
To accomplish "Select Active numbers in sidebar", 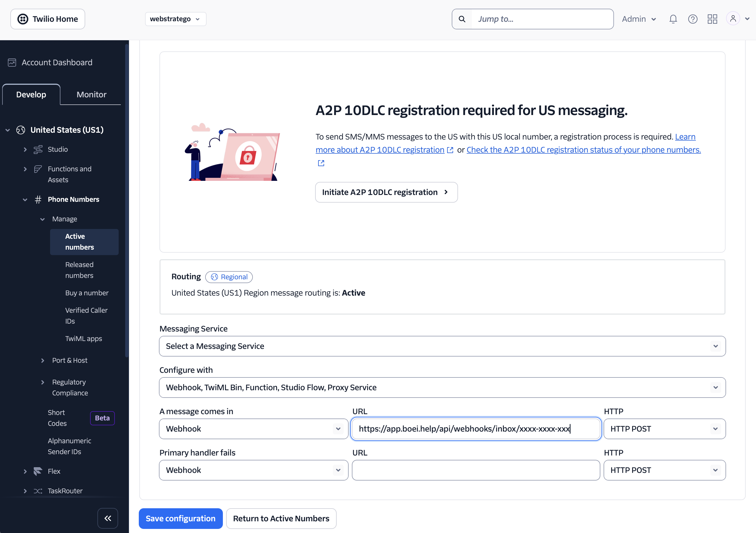I will coord(84,242).
